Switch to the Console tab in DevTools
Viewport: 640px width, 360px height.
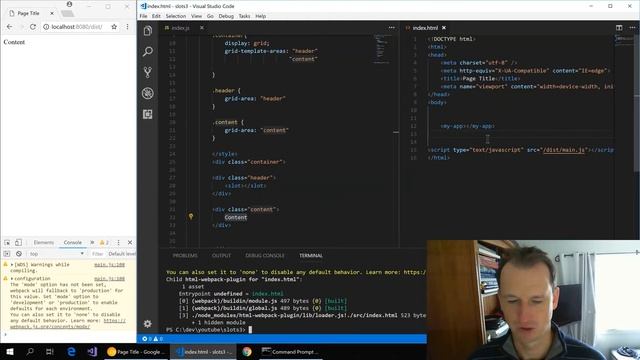(x=73, y=242)
